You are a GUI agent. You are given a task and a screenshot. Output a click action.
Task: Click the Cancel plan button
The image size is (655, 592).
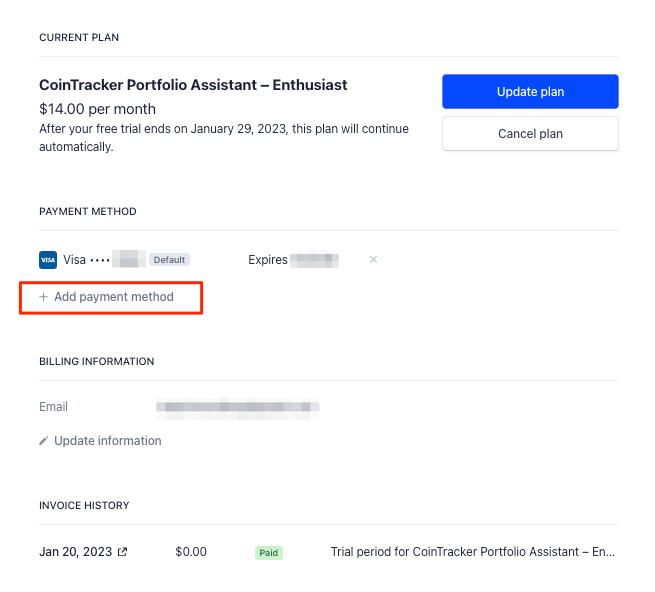point(530,134)
